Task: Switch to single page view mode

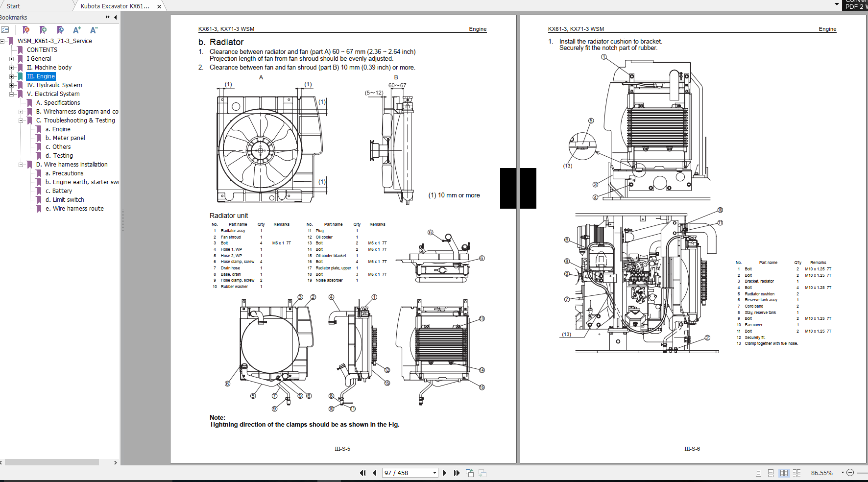Action: click(758, 473)
